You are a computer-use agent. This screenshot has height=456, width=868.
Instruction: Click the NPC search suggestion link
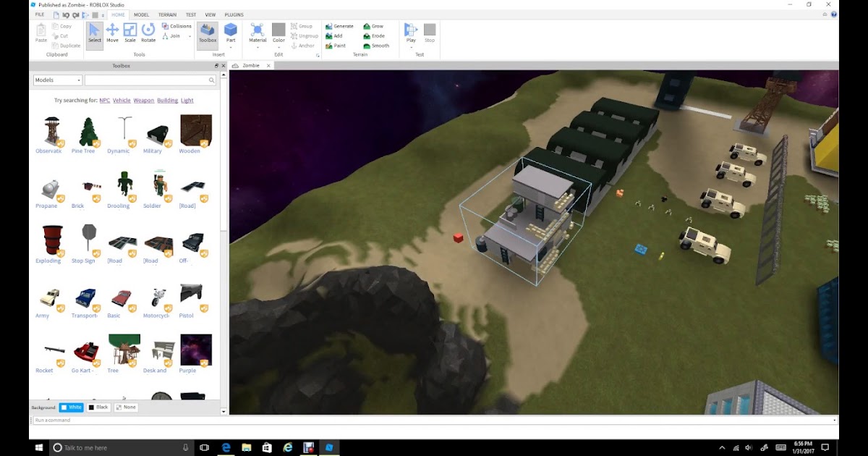point(105,101)
